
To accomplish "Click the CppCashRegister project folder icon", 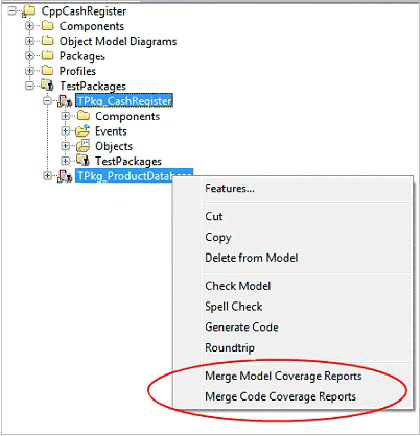I will coord(29,11).
